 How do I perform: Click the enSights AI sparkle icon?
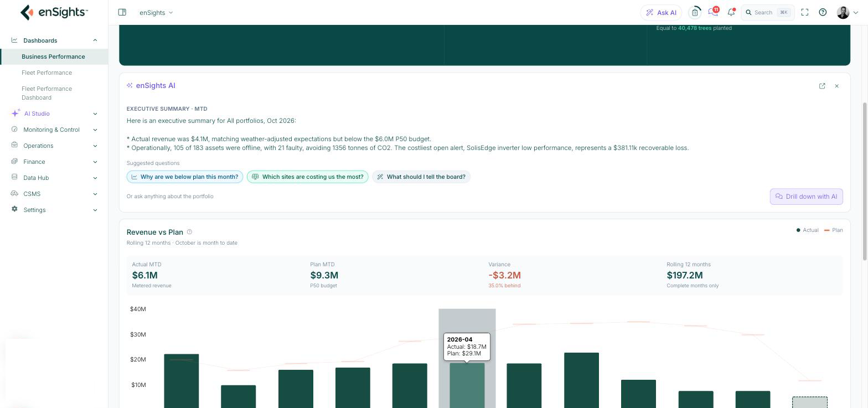[x=130, y=85]
